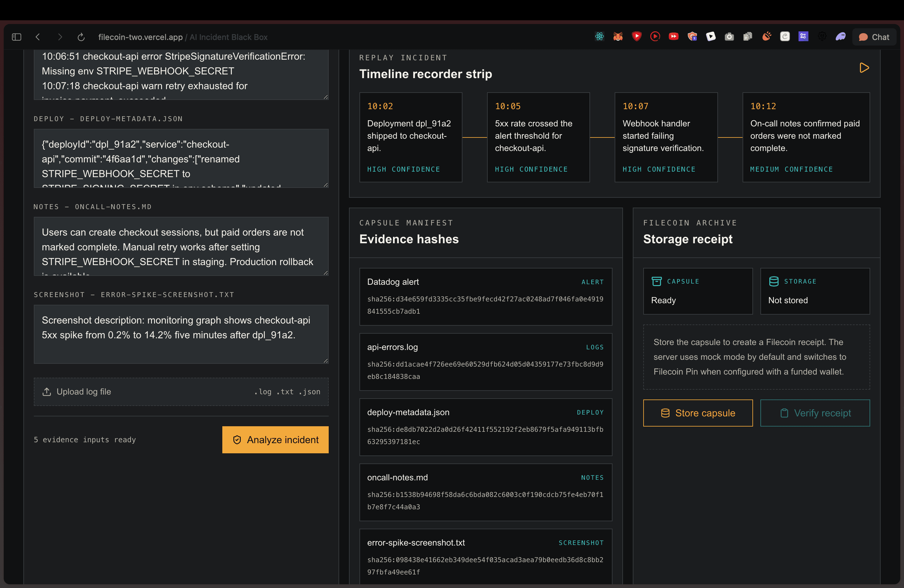Click the dark gear wrench extension icon
This screenshot has height=588, width=904.
click(x=822, y=37)
